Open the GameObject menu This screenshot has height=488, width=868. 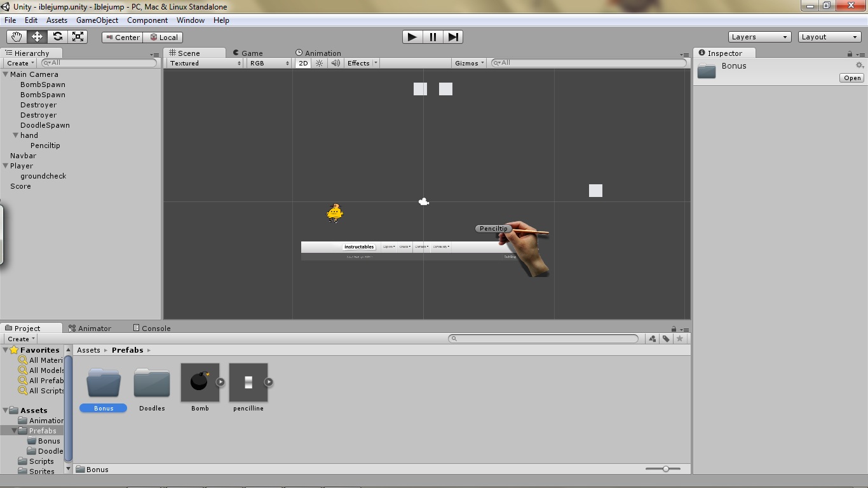click(x=97, y=20)
